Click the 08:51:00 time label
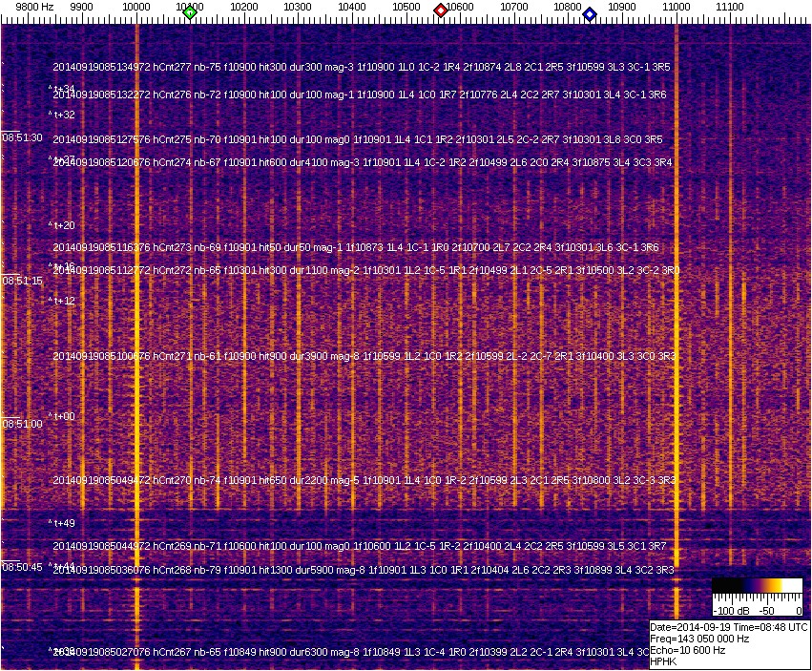 coord(23,424)
